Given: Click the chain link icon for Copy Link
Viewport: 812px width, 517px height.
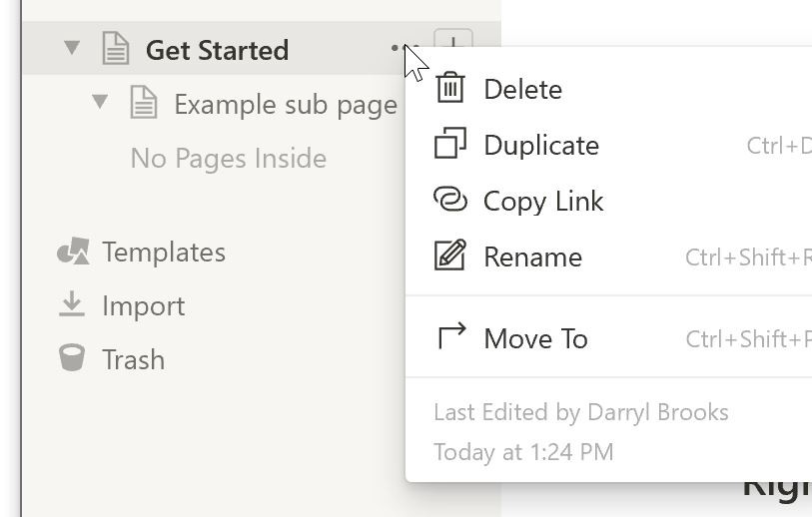Looking at the screenshot, I should (x=450, y=200).
